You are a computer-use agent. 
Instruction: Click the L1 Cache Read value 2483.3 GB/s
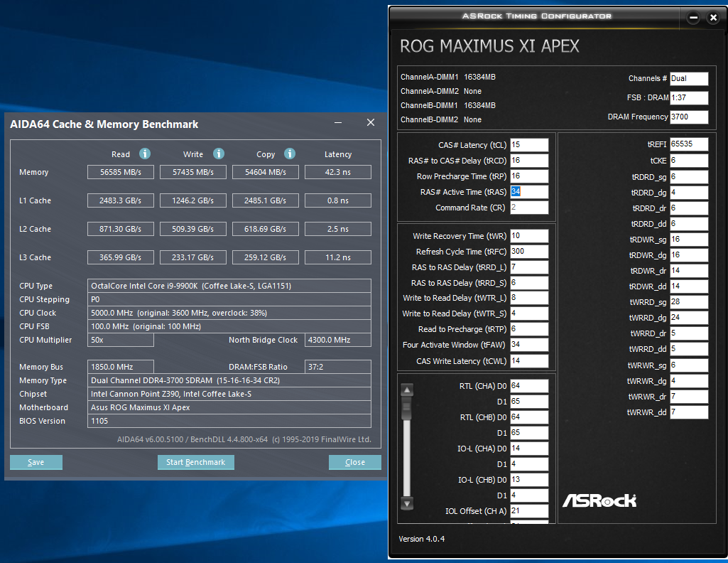pyautogui.click(x=121, y=200)
